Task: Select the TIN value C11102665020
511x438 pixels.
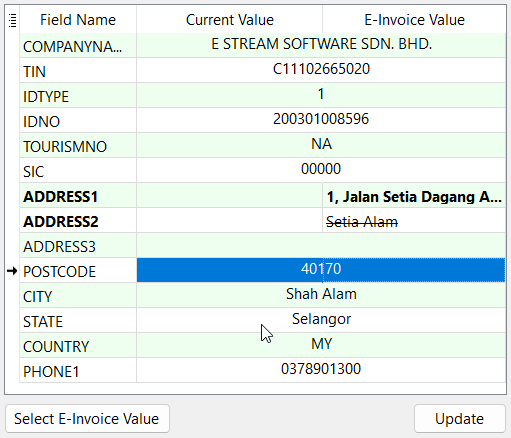Action: point(321,69)
